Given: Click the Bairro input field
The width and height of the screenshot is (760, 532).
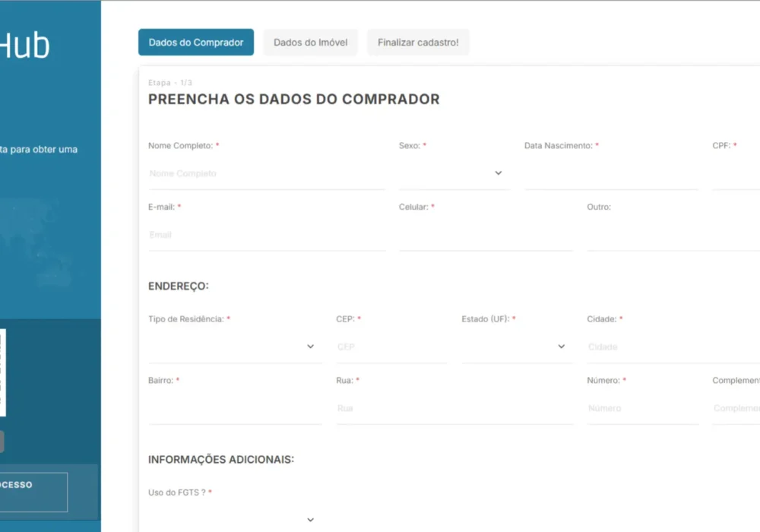Looking at the screenshot, I should pos(233,408).
